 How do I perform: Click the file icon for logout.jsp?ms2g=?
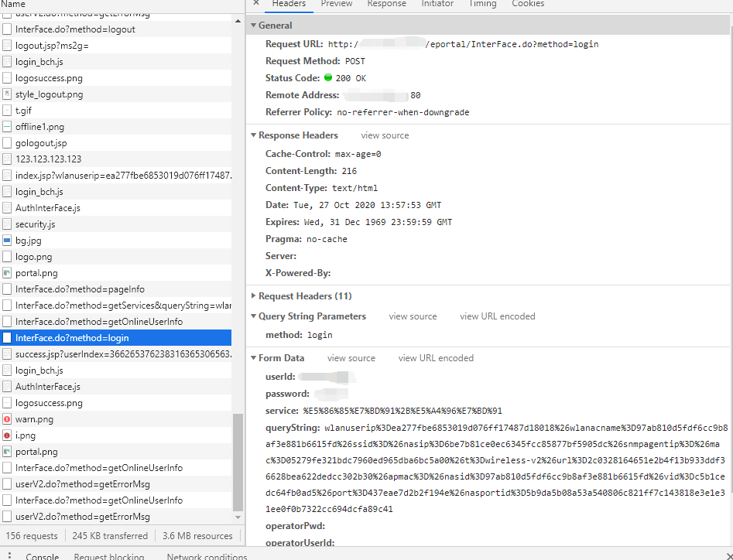[x=6, y=46]
